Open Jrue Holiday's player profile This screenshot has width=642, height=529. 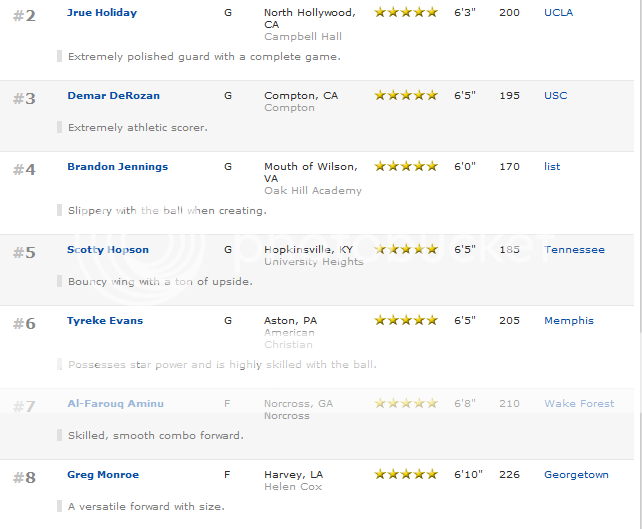click(102, 13)
